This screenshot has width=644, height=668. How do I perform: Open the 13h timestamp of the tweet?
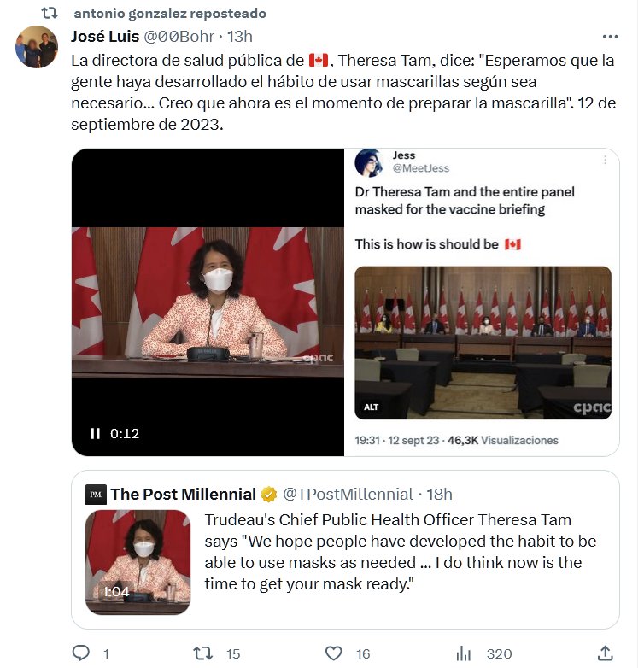coord(240,37)
